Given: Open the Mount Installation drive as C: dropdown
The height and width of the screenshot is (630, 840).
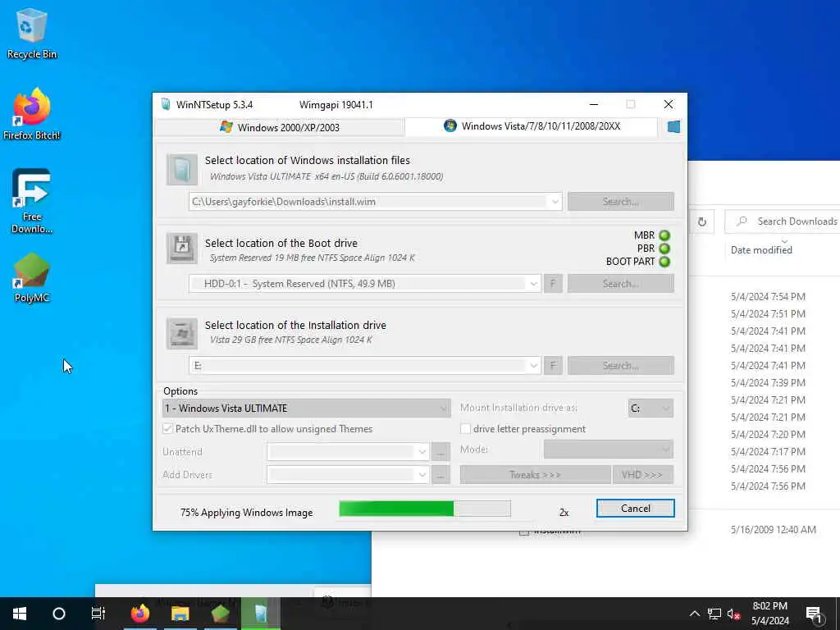Looking at the screenshot, I should [651, 409].
